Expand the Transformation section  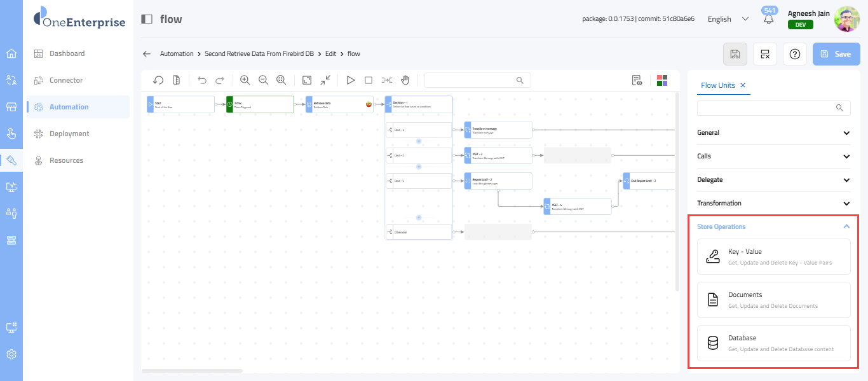click(x=773, y=204)
